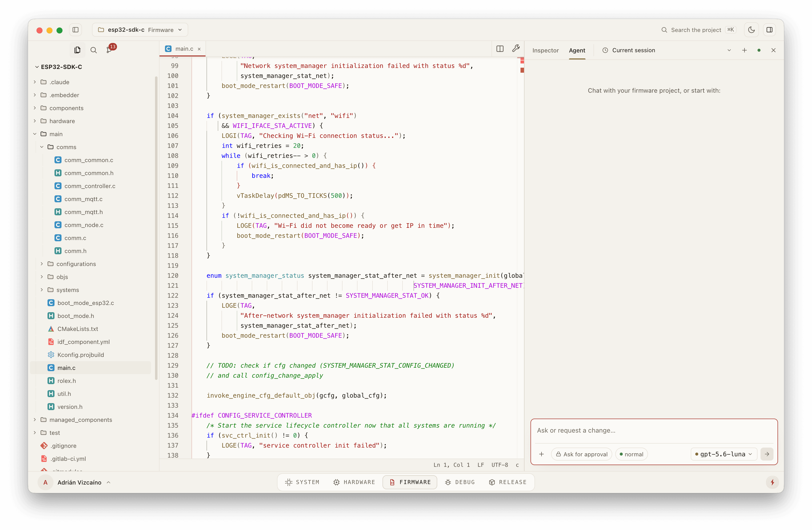Viewport: 812px width, 530px height.
Task: Expand the hardware folder
Action: coord(35,121)
